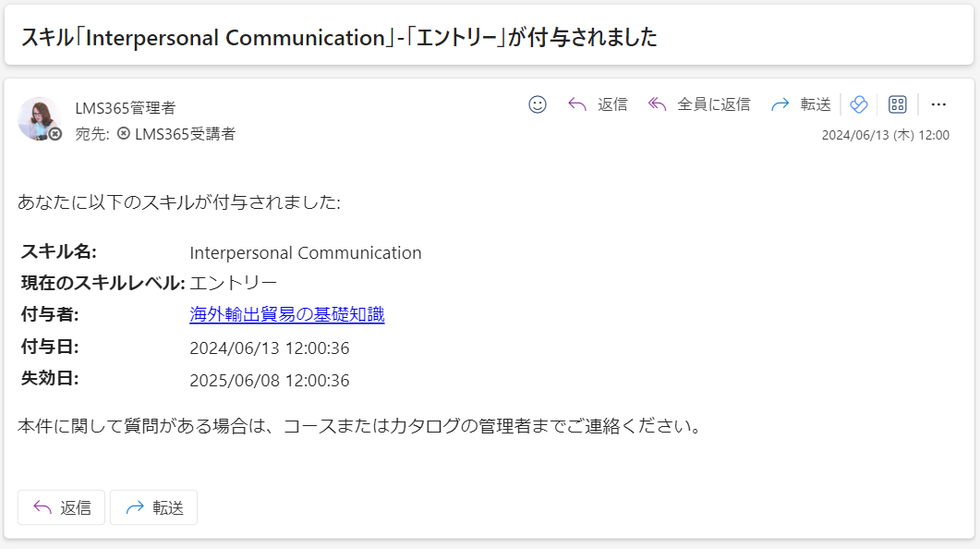
Task: Click the presence status badge on the avatar
Action: pyautogui.click(x=55, y=134)
